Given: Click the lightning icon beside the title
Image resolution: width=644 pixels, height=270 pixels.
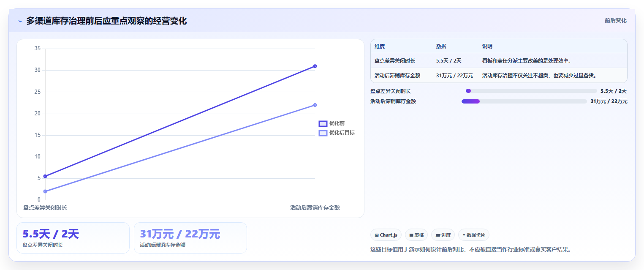Looking at the screenshot, I should pos(20,21).
